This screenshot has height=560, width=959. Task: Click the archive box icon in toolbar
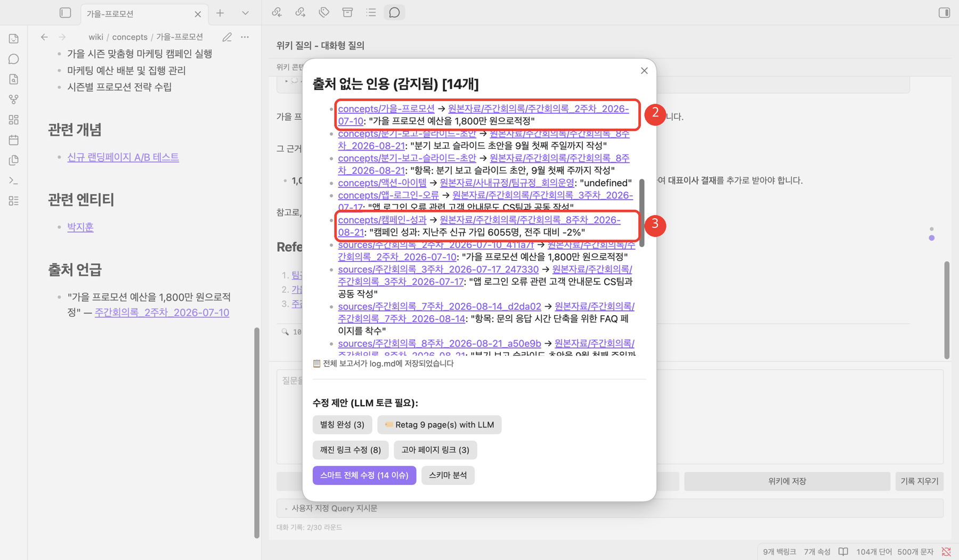coord(347,12)
